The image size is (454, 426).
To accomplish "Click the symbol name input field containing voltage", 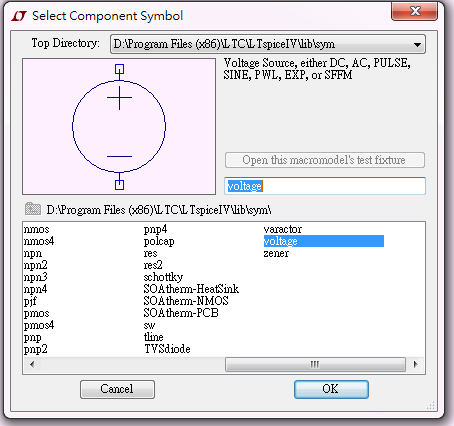I will pos(325,186).
